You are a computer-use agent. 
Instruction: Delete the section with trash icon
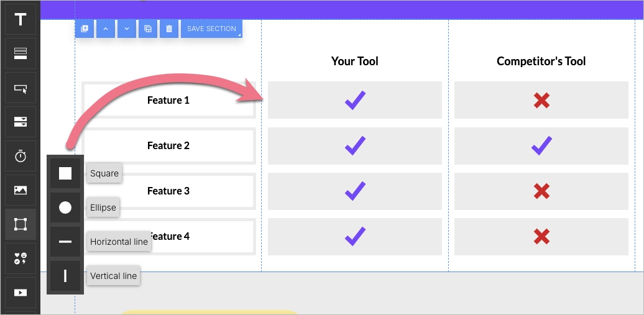pyautogui.click(x=169, y=29)
